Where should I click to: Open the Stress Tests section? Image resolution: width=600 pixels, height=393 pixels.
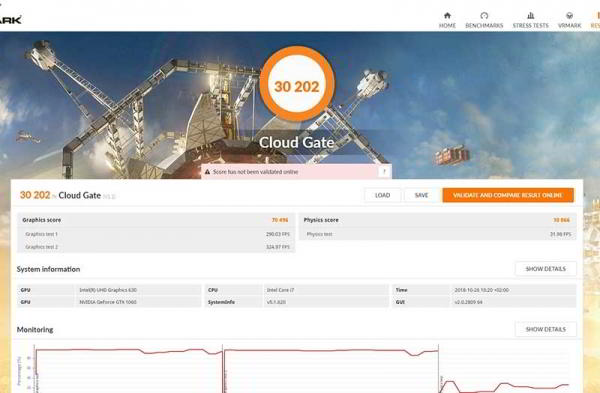tap(530, 20)
